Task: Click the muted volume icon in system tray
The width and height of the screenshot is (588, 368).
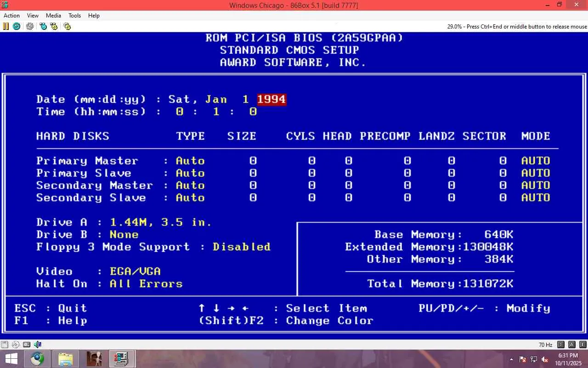Action: [x=545, y=359]
